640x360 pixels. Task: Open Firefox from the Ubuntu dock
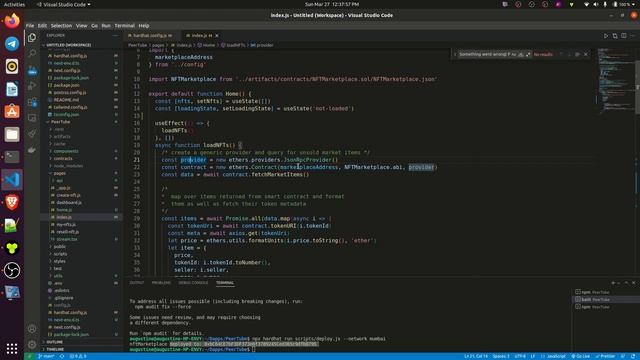point(12,21)
